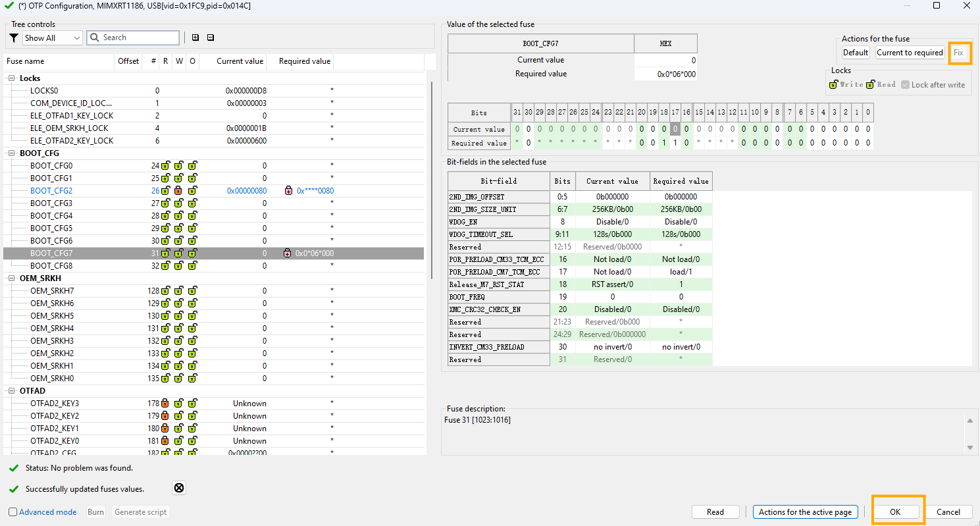Click the pink lock icon on BOOT_CFG7 row

click(x=287, y=253)
